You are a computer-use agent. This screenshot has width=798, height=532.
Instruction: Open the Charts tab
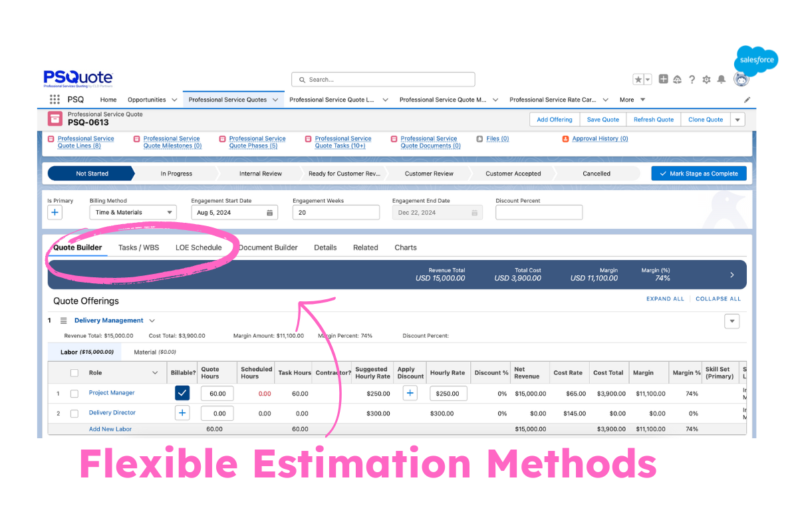click(406, 247)
